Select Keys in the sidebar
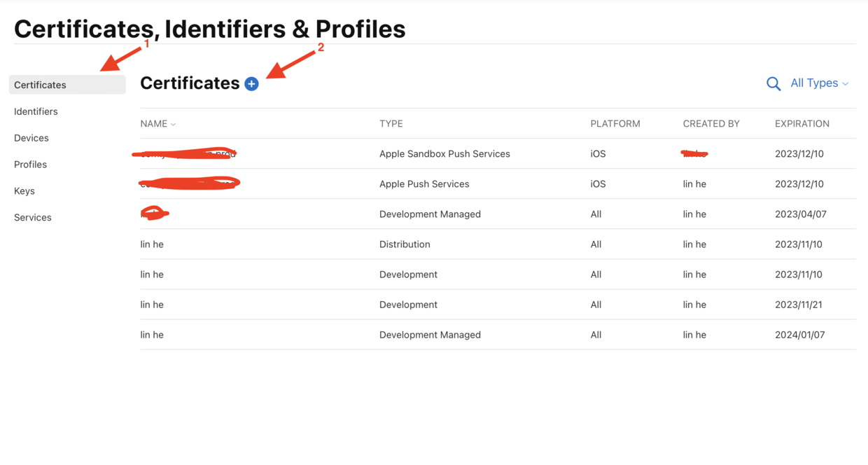Image resolution: width=868 pixels, height=465 pixels. click(24, 191)
